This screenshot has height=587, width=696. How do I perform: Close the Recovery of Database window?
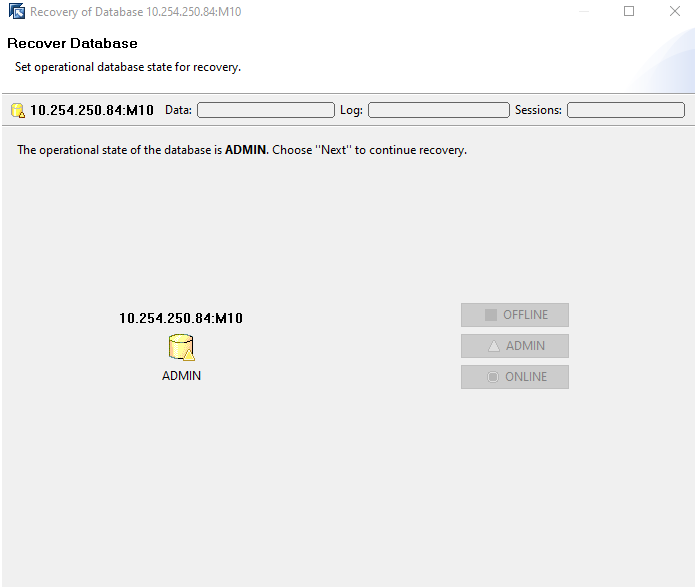pos(674,12)
